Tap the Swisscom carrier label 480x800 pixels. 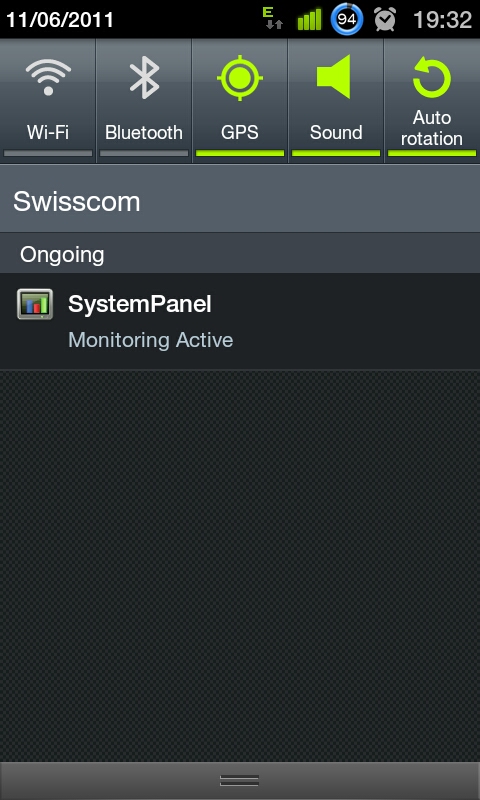77,202
